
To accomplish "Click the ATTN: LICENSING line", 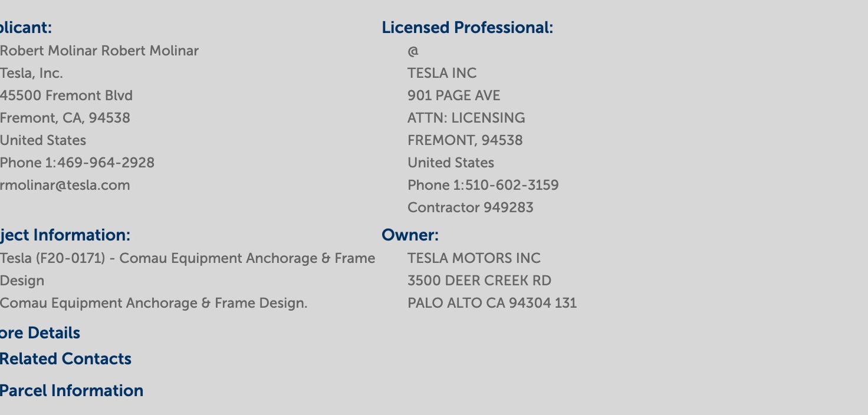I will click(x=466, y=118).
